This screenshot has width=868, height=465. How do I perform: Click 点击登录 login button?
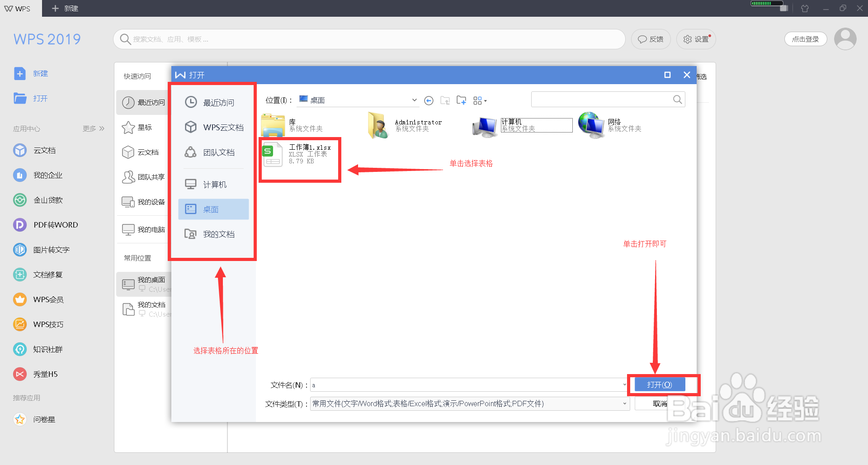[x=806, y=39]
